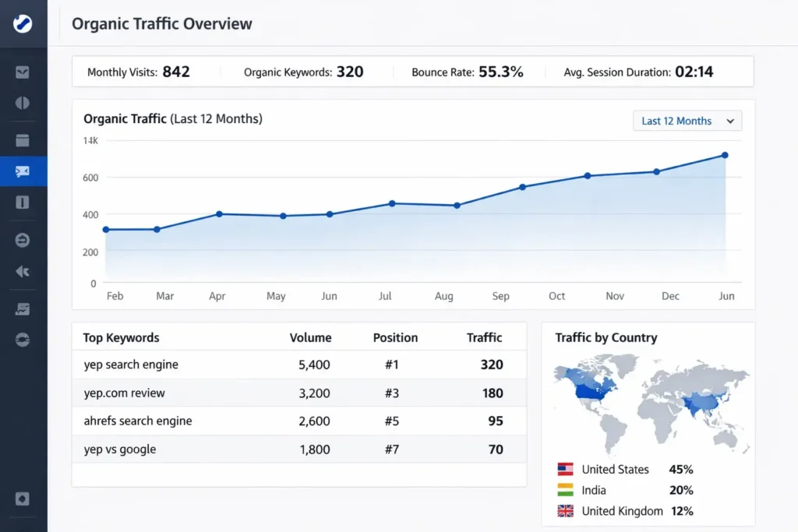Select the 'yep.com review' keyword
This screenshot has height=532, width=798.
[x=124, y=393]
